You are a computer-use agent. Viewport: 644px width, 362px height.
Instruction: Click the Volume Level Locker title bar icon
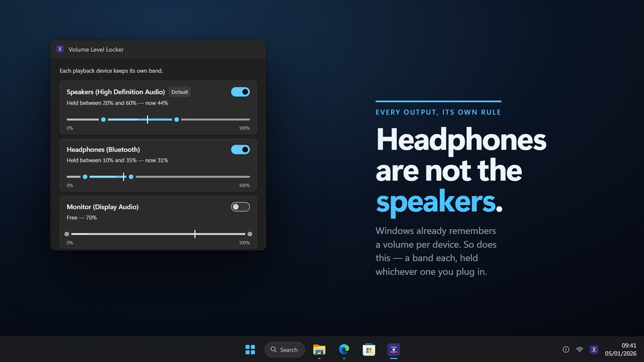[x=60, y=49]
